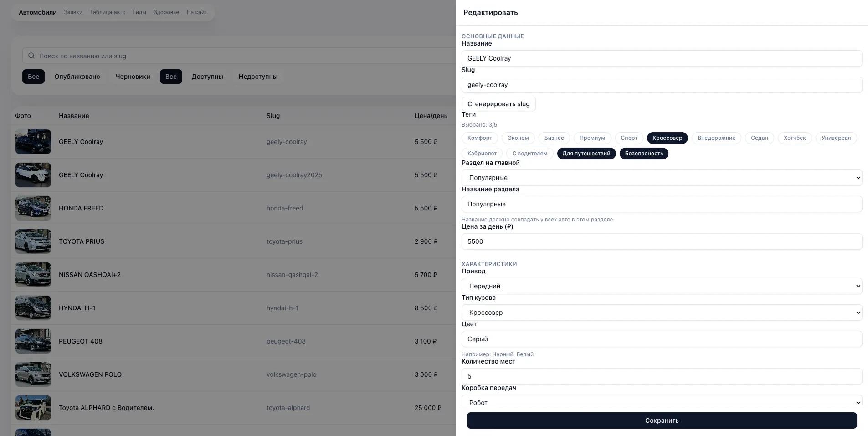Click the VOLKSWAGEN POLO thumbnail image
The width and height of the screenshot is (868, 436).
click(33, 374)
